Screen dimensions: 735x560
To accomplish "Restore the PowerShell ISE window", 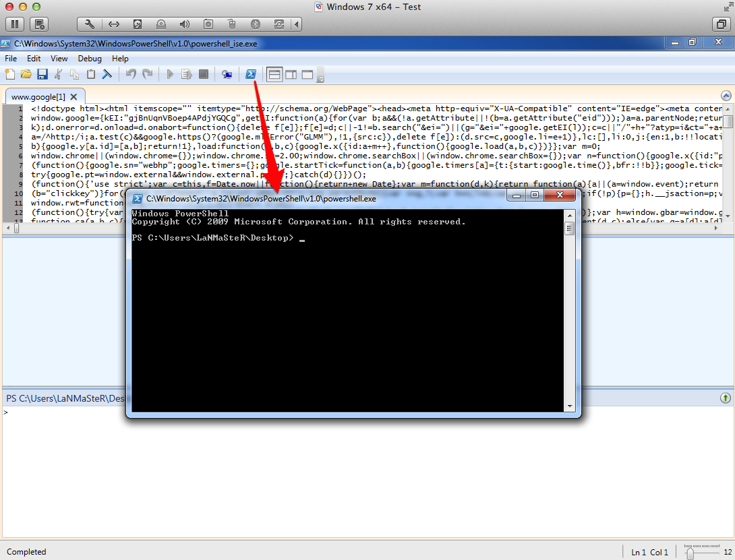I will coord(693,42).
